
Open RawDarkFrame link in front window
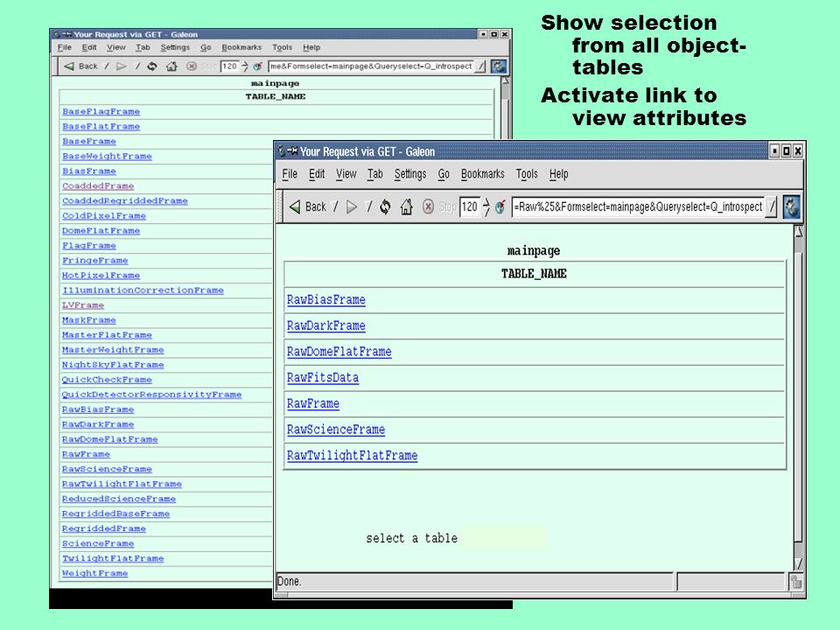pyautogui.click(x=326, y=325)
